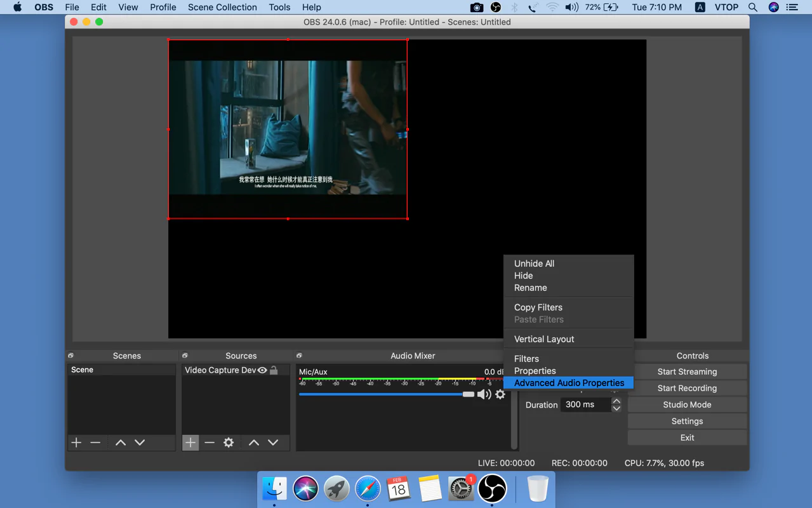The image size is (812, 508).
Task: Open the OBS application menu
Action: click(44, 7)
